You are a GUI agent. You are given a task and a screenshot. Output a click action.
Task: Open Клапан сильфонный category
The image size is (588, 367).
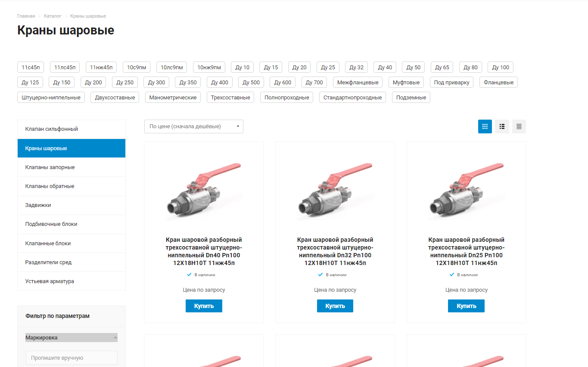[x=72, y=129]
